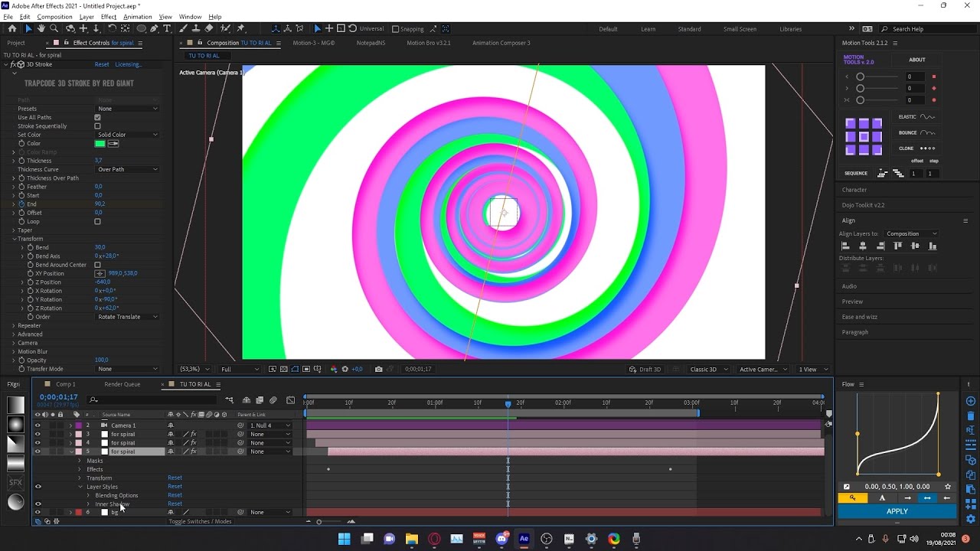Open the Presets dropdown showing None

[x=127, y=109]
